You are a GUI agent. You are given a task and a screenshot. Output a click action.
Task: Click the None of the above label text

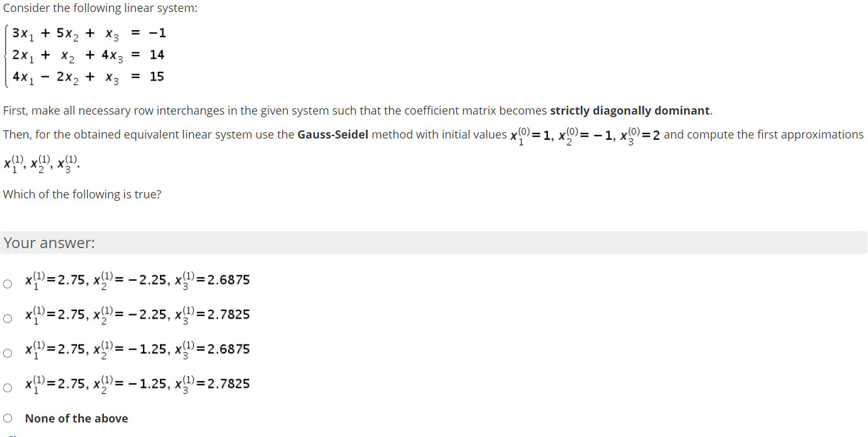[76, 417]
